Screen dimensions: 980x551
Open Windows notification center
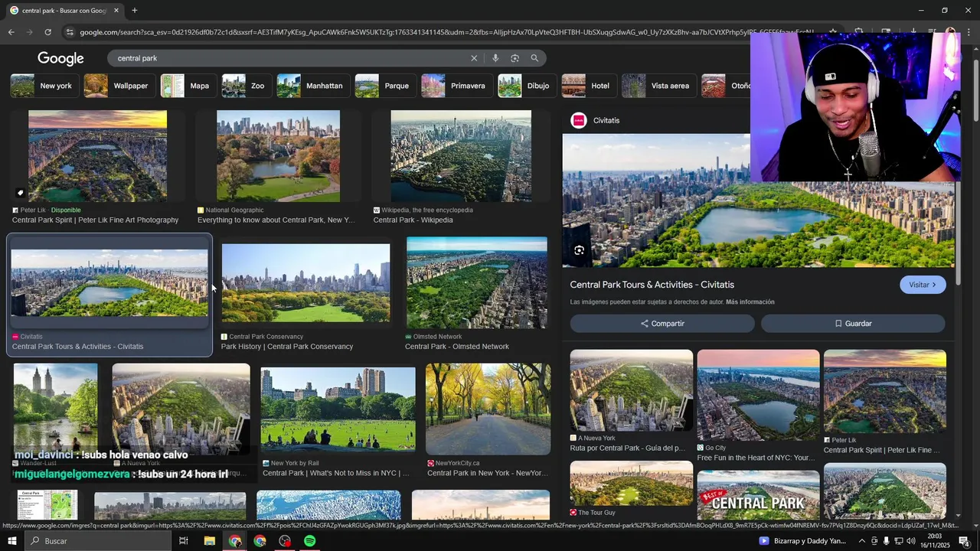964,541
